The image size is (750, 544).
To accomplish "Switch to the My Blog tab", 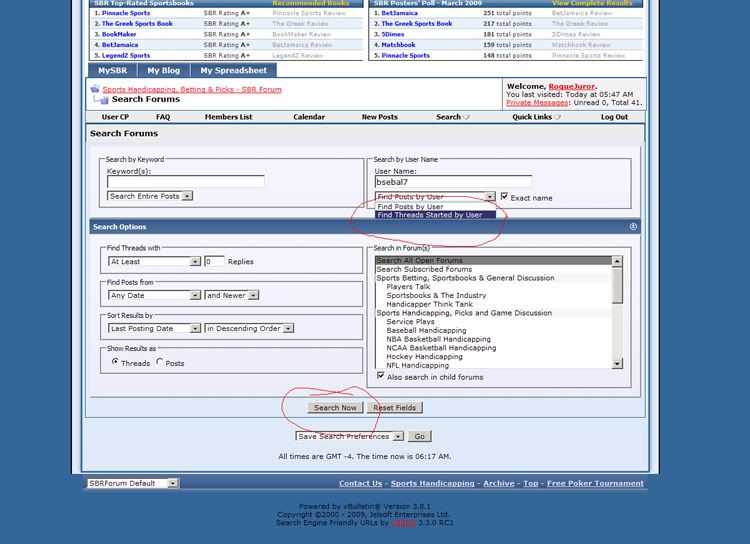I will [x=162, y=71].
